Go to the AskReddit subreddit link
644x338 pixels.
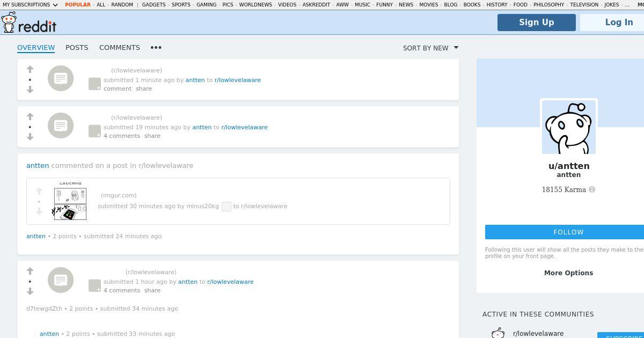[x=316, y=5]
